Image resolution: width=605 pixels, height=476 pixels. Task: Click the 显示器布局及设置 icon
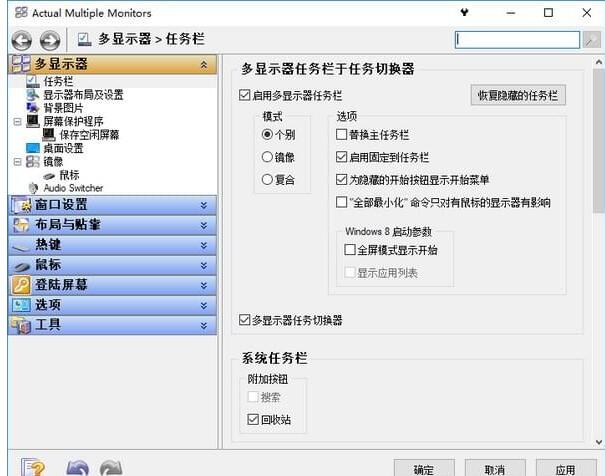(33, 95)
